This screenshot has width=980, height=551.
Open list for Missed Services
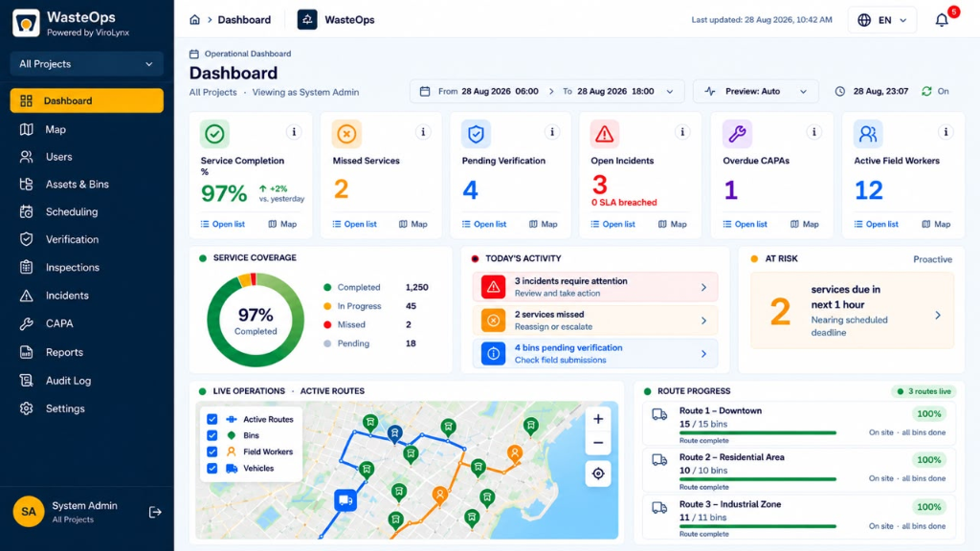point(354,224)
